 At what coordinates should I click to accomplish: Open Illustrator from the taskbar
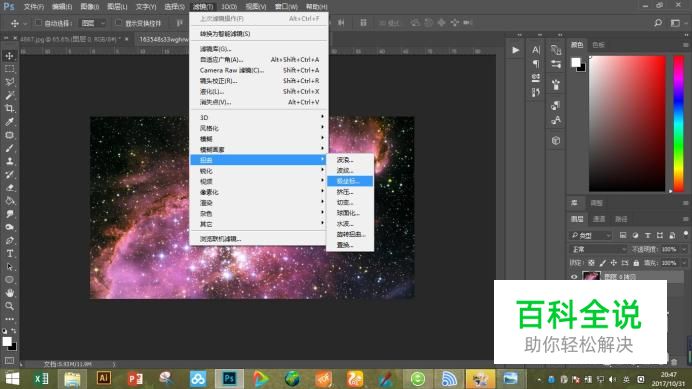coord(104,378)
